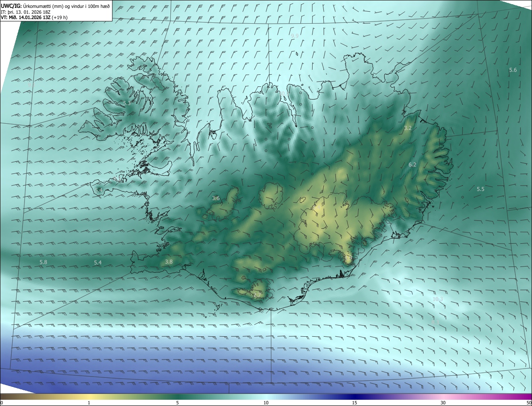Viewport: 532px width, 406px height.
Task: Click the colour scale tick labelled 30
Action: coord(443,403)
